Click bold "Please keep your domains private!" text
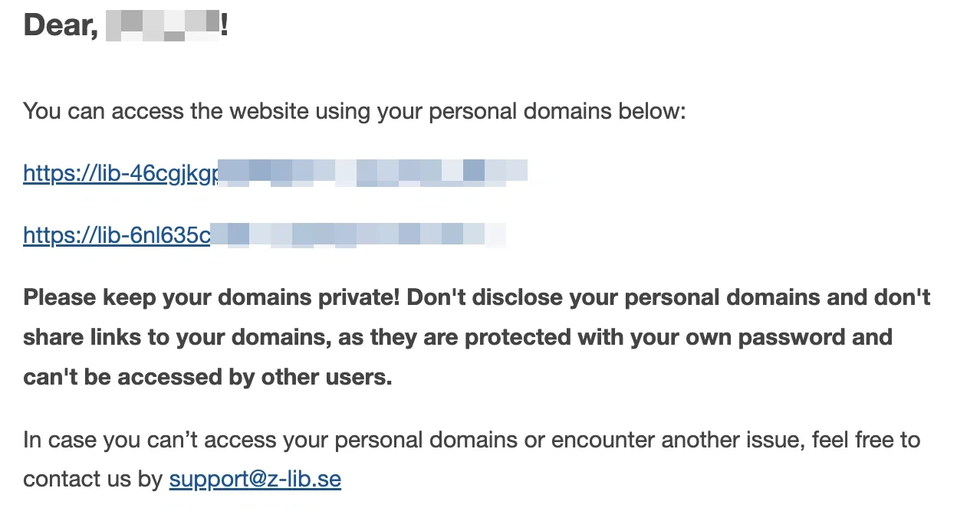This screenshot has width=980, height=521. (x=212, y=297)
